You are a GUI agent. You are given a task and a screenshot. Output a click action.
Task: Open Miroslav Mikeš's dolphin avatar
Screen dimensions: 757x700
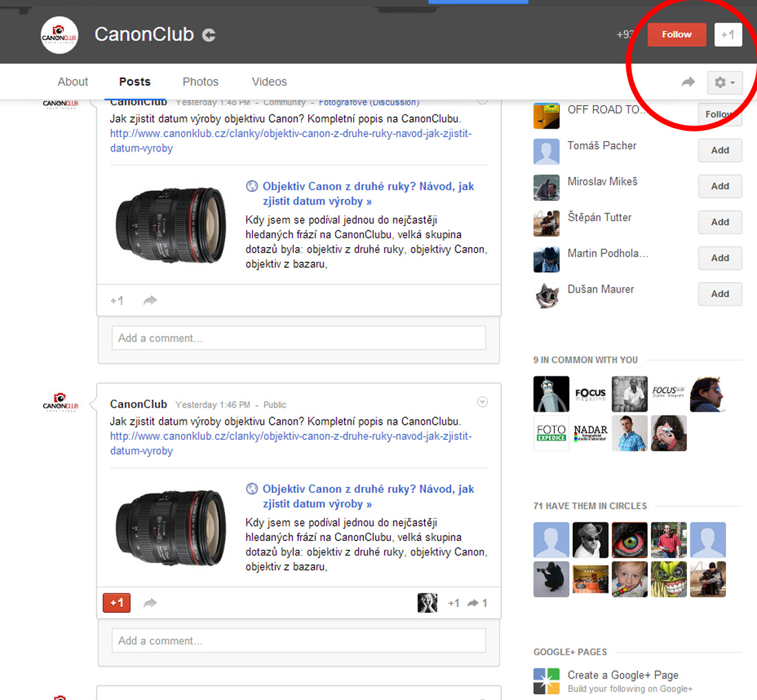(x=546, y=187)
